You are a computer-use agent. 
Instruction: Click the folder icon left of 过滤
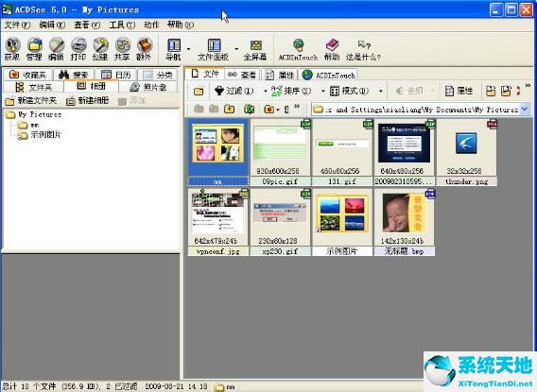pos(199,92)
